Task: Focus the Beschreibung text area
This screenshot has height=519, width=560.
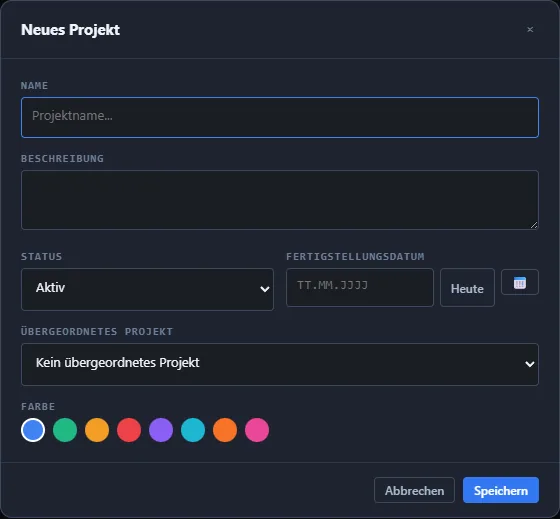Action: 280,200
